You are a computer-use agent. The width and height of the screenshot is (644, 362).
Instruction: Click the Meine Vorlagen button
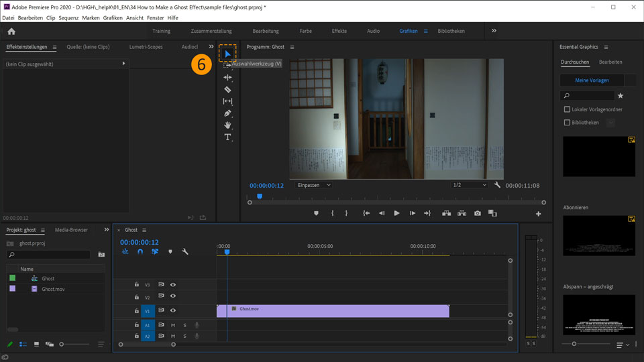592,80
